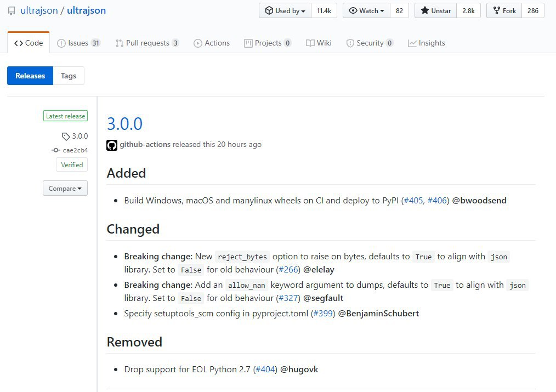Click the Security shield icon
This screenshot has height=392, width=556.
click(x=350, y=43)
